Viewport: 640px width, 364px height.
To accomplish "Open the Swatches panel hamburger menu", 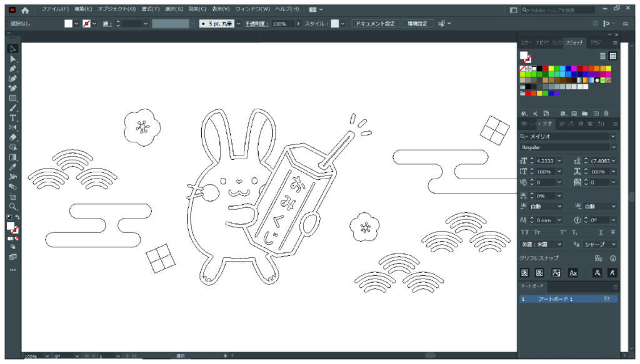I will 615,43.
